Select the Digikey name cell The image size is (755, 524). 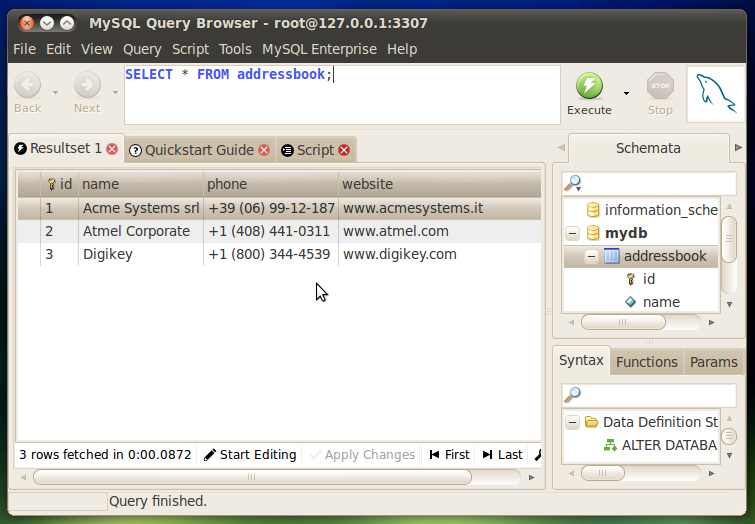(141, 254)
